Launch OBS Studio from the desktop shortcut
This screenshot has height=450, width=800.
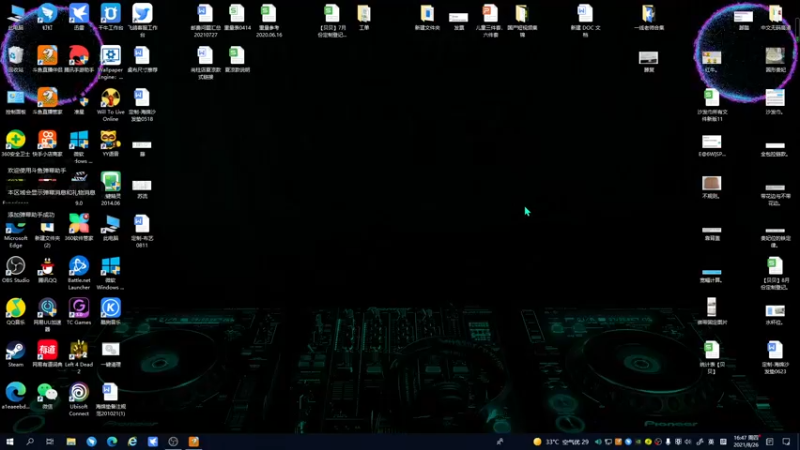tap(16, 269)
